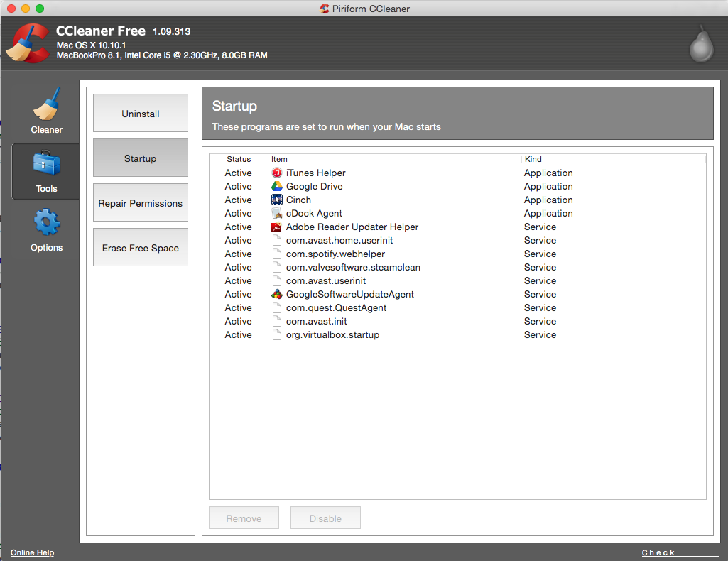
Task: Click the Google Drive icon
Action: [277, 186]
